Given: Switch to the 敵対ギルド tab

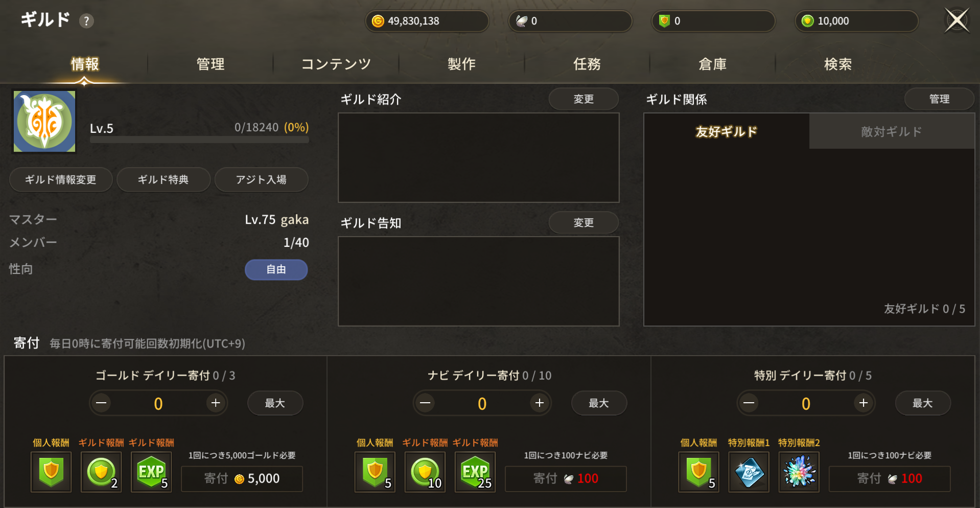Looking at the screenshot, I should point(892,131).
